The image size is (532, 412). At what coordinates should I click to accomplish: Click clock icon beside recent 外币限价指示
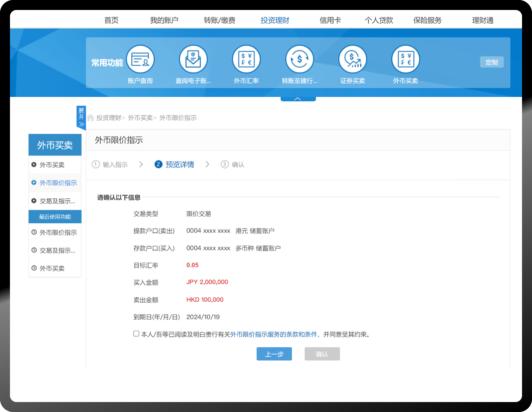[x=34, y=232]
